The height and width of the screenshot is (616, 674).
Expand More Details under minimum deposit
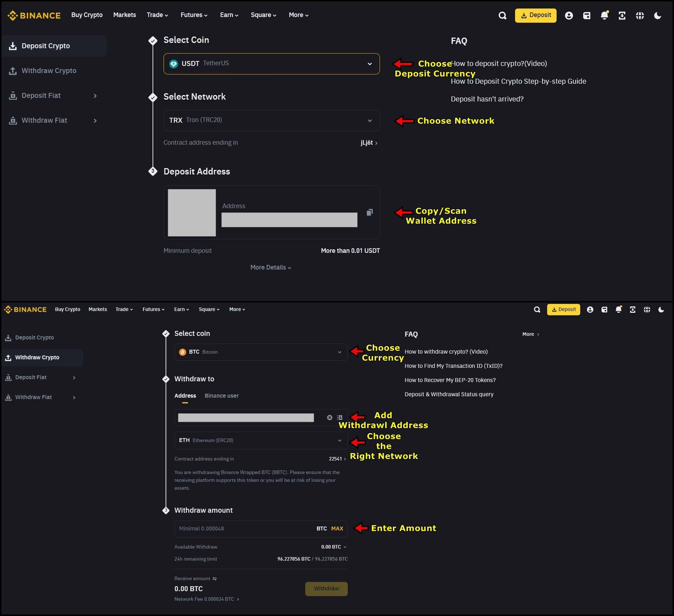click(x=271, y=267)
